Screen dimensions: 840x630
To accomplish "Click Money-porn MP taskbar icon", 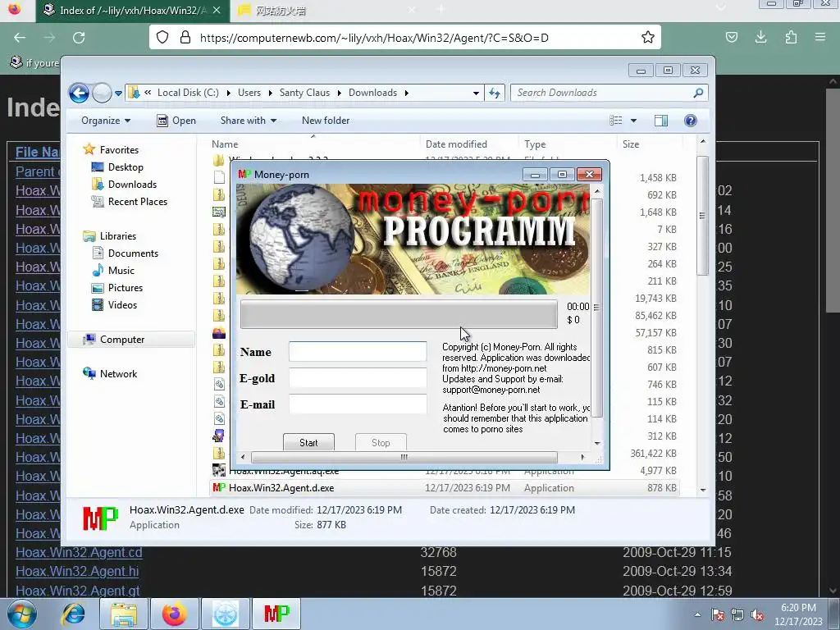I will [277, 614].
